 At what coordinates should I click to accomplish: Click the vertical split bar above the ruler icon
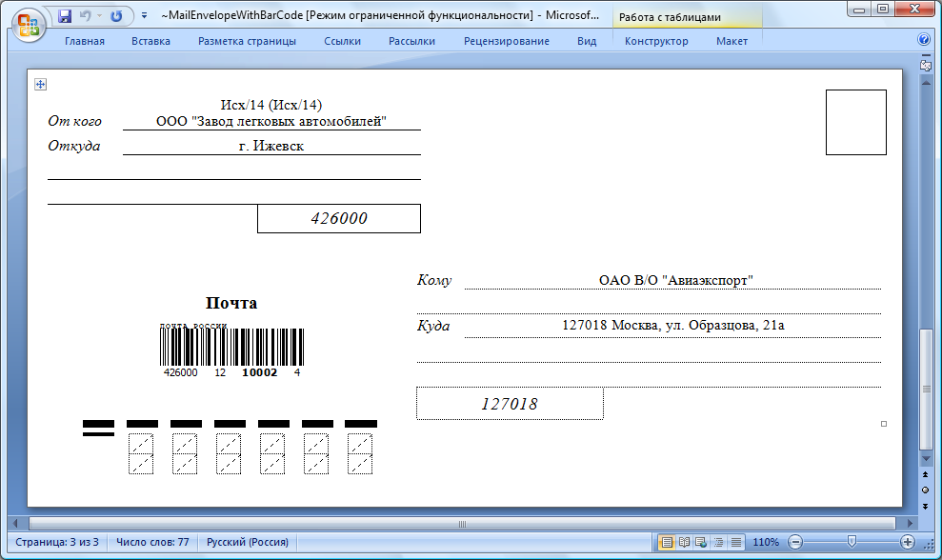pyautogui.click(x=926, y=55)
